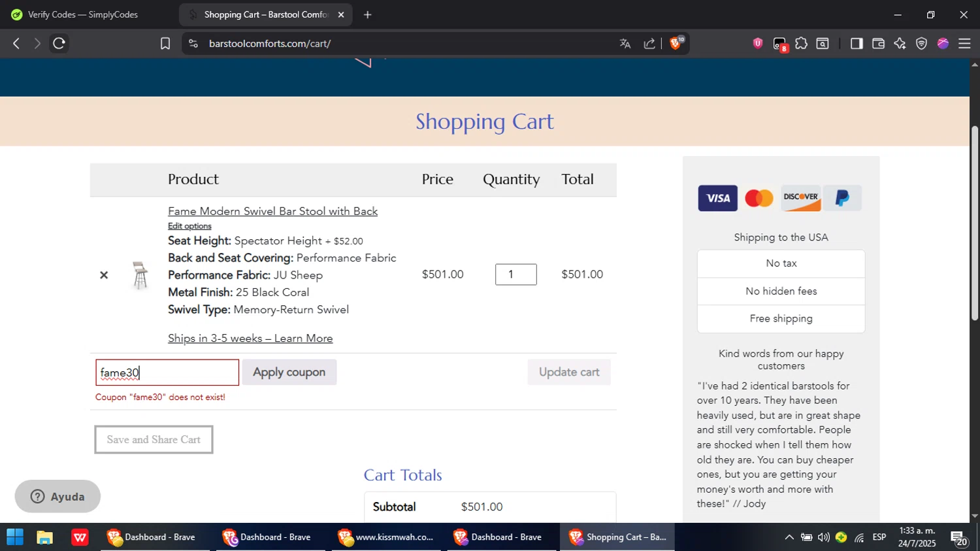Open extension with red 8 badge
This screenshot has width=980, height=551.
pos(780,44)
